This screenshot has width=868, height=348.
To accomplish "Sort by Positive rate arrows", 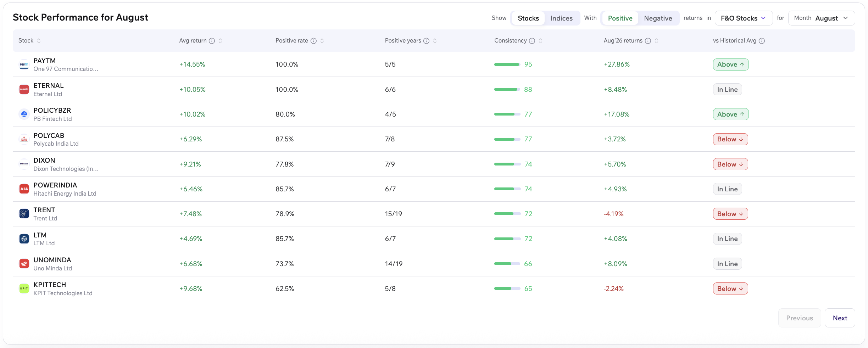I will point(322,41).
